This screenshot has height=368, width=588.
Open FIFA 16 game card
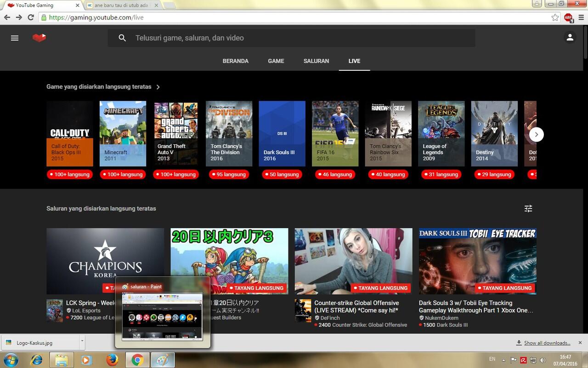point(335,134)
